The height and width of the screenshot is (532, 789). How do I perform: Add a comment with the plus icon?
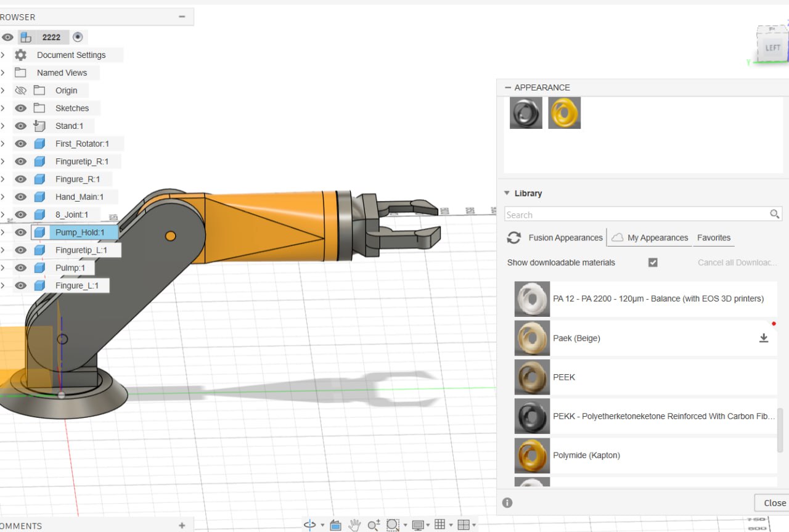182,525
